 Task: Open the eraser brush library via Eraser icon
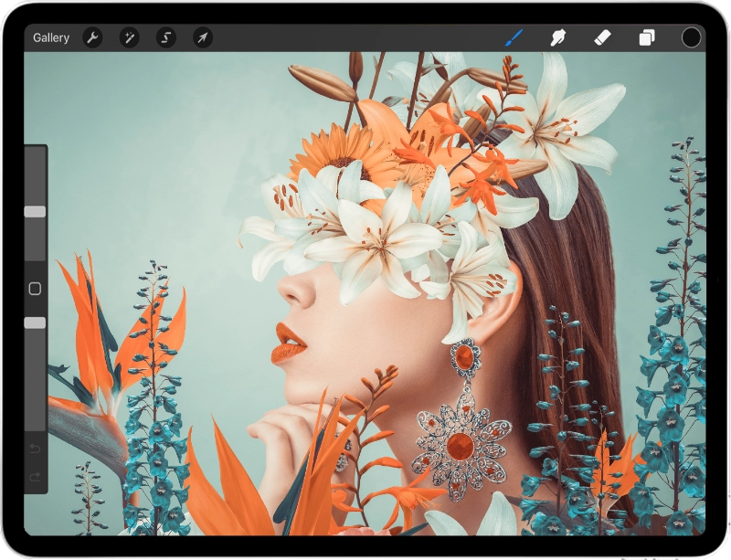(603, 37)
